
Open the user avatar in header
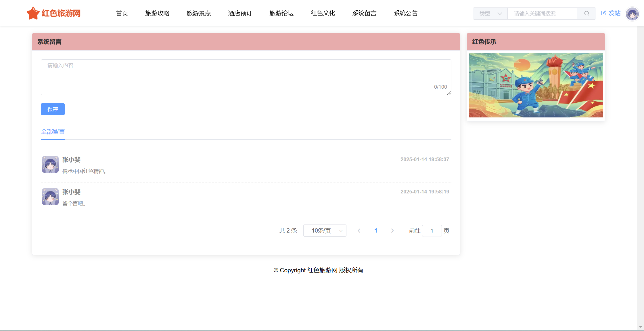[632, 14]
